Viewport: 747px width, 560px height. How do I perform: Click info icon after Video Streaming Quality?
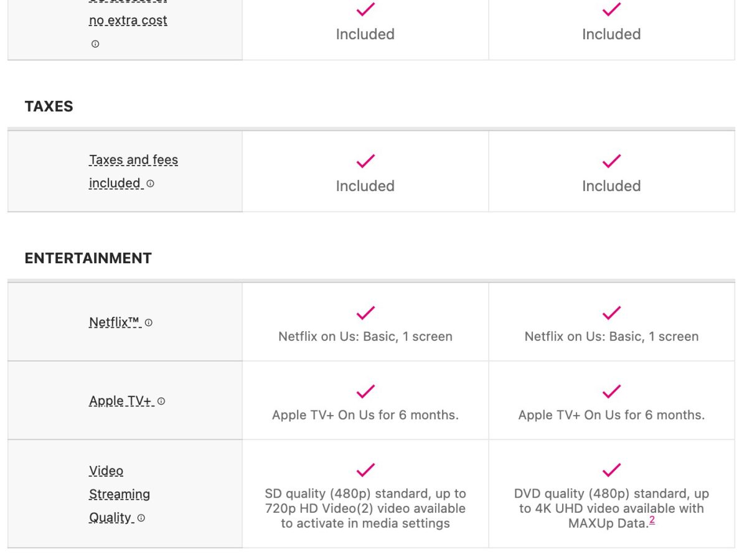coord(141,518)
